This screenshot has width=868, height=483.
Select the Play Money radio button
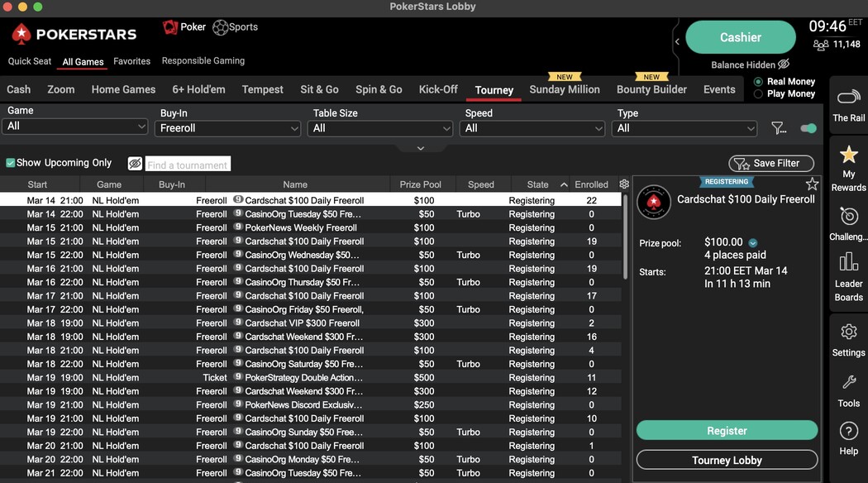pos(758,93)
